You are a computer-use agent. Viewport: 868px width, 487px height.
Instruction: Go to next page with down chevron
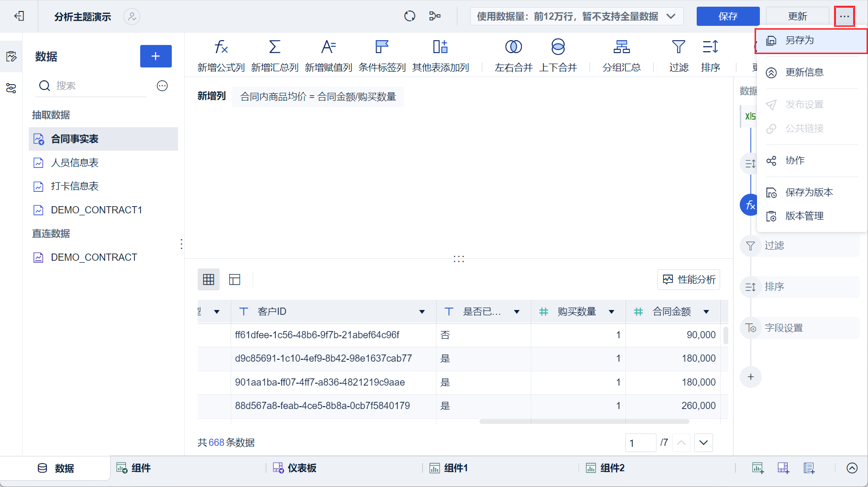[x=703, y=443]
